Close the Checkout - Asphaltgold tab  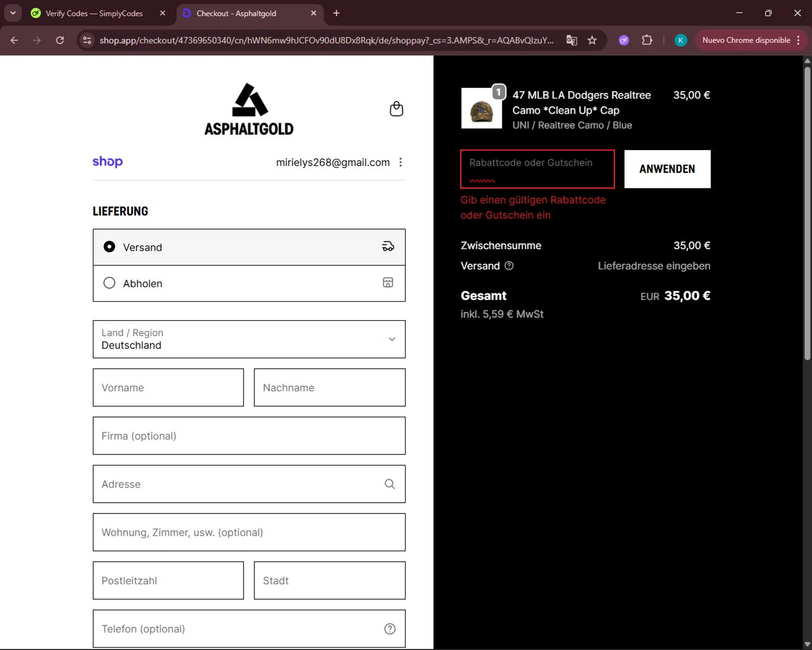coord(313,13)
